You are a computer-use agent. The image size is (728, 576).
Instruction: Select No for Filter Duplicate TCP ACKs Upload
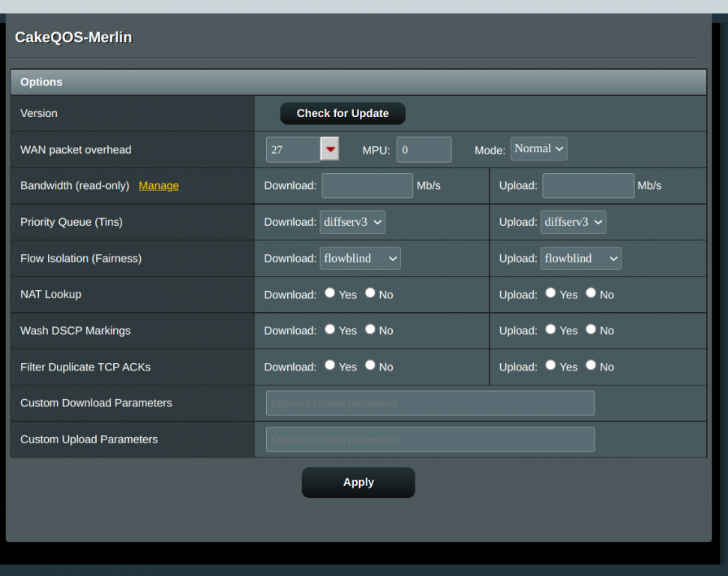click(591, 365)
